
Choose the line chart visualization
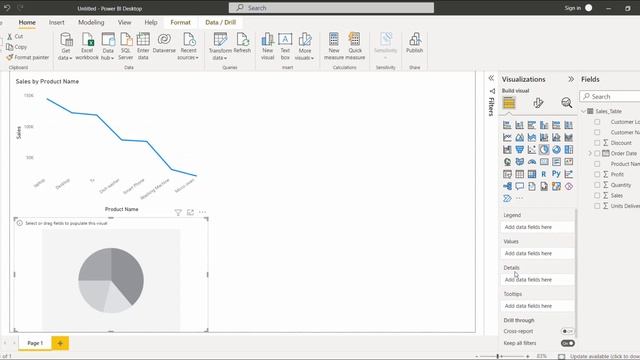(507, 138)
